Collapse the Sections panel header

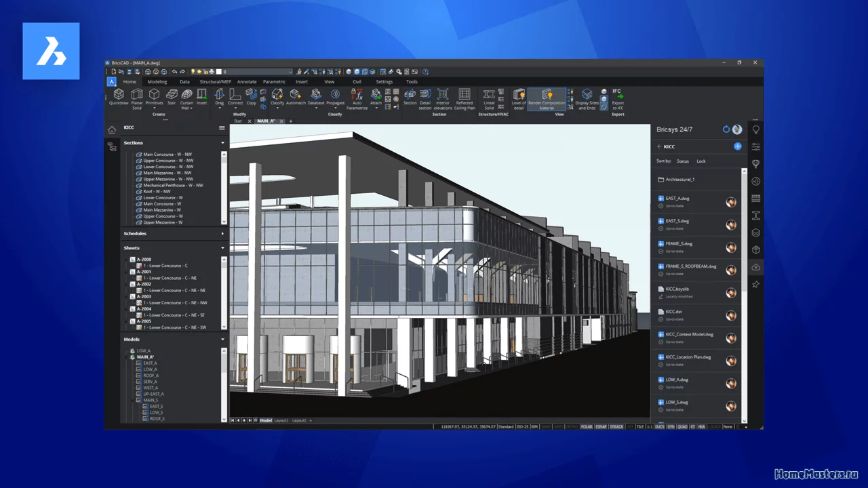(x=222, y=143)
